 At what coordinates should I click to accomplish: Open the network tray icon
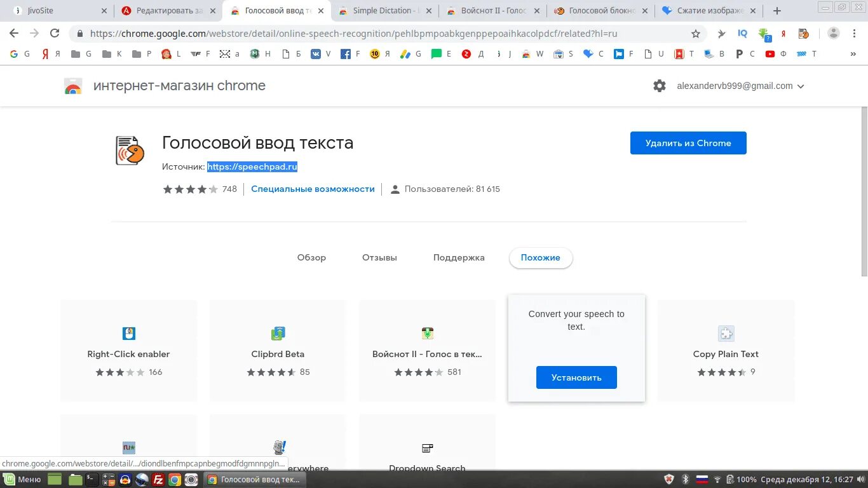coord(717,480)
